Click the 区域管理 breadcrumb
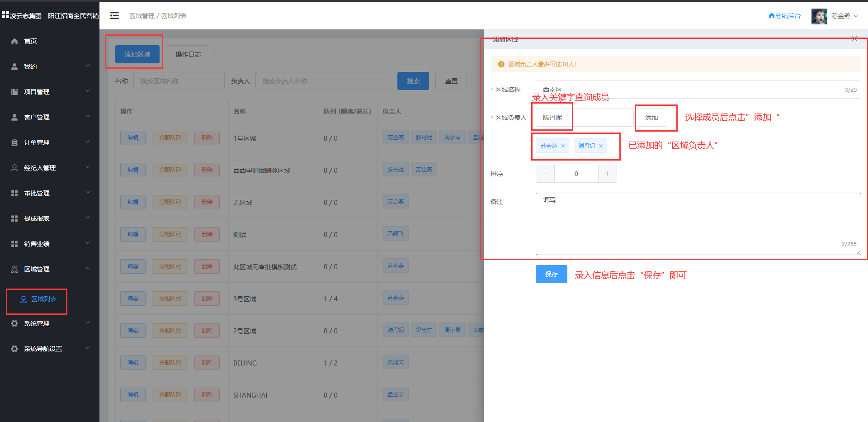Viewport: 868px width, 422px height. pyautogui.click(x=142, y=16)
